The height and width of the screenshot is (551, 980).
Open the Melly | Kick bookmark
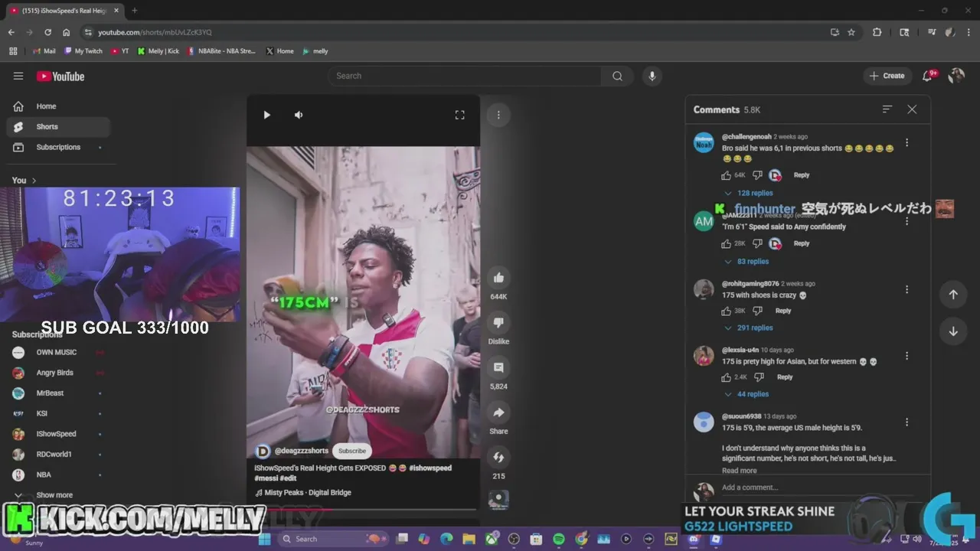[x=158, y=51]
